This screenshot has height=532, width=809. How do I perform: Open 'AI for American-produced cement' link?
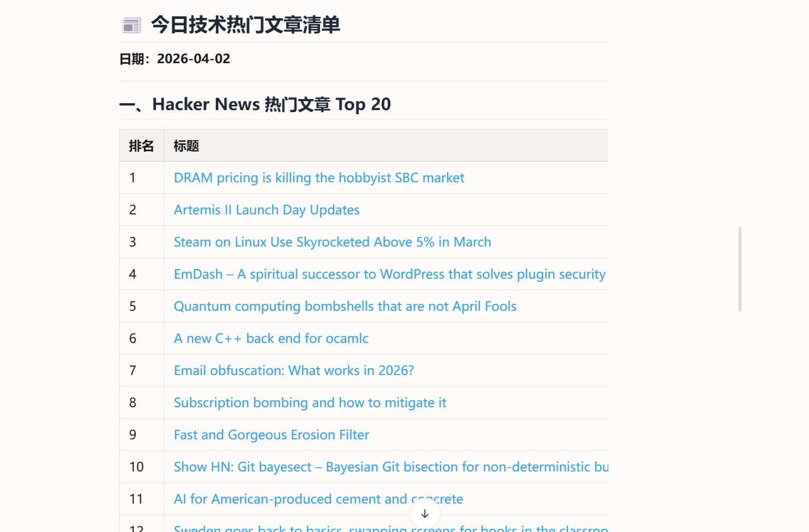[318, 499]
